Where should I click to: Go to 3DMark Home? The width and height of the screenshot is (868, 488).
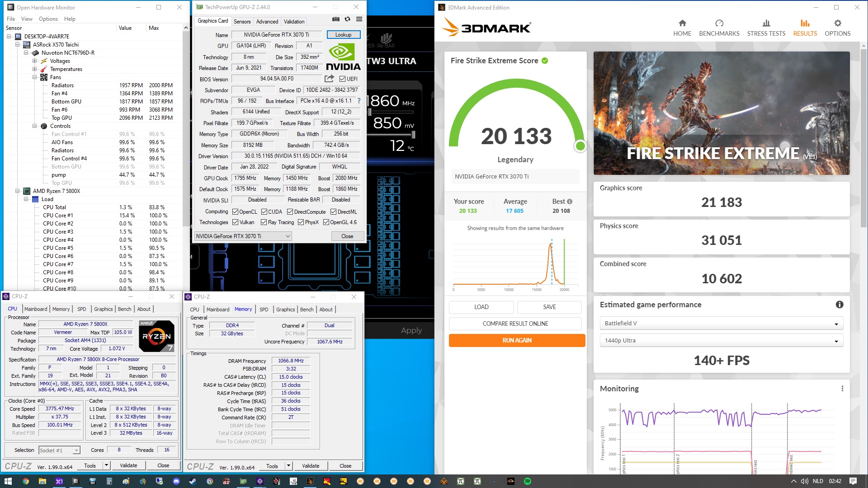coord(682,28)
